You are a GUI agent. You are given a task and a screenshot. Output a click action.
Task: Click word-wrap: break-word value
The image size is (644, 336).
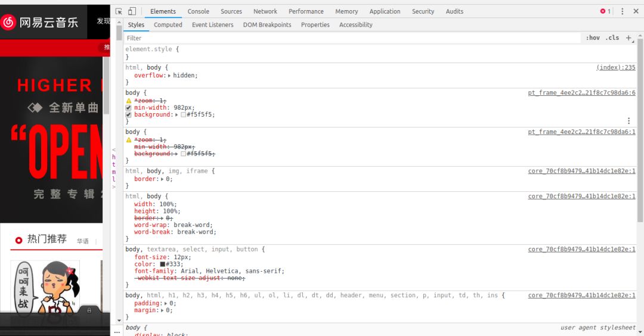(x=193, y=225)
